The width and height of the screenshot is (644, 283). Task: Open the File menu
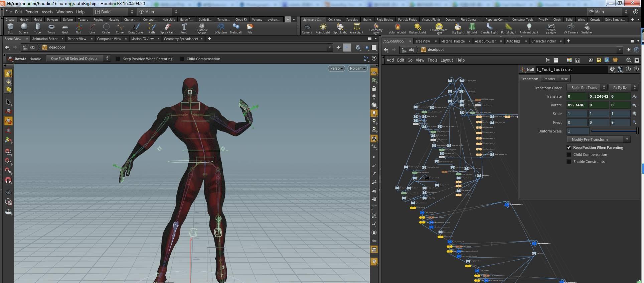[8, 12]
